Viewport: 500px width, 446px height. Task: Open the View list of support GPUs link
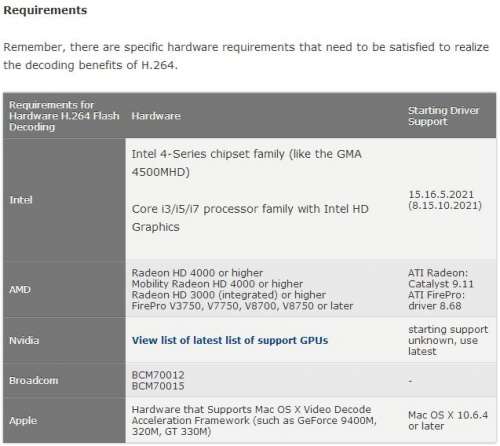[230, 340]
